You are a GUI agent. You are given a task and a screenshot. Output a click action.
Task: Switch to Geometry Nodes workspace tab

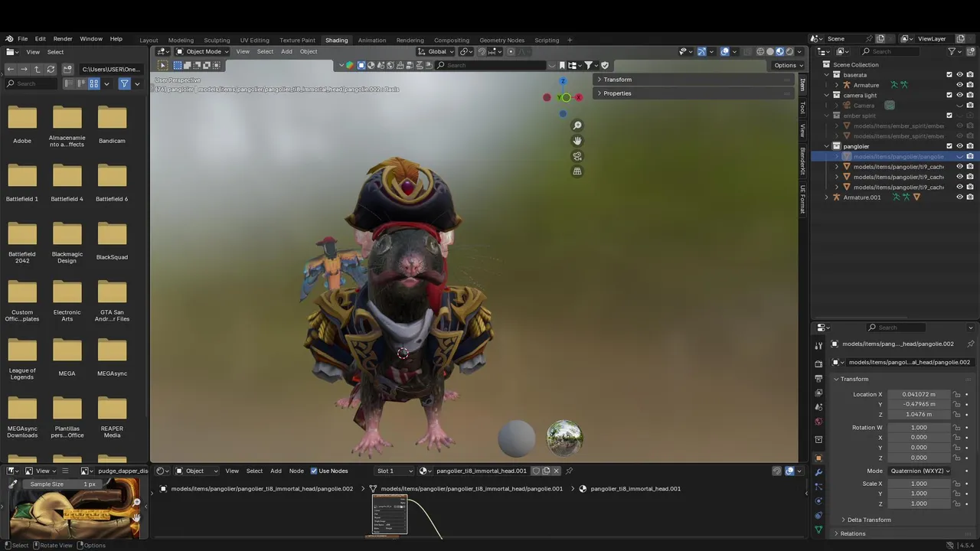[501, 40]
